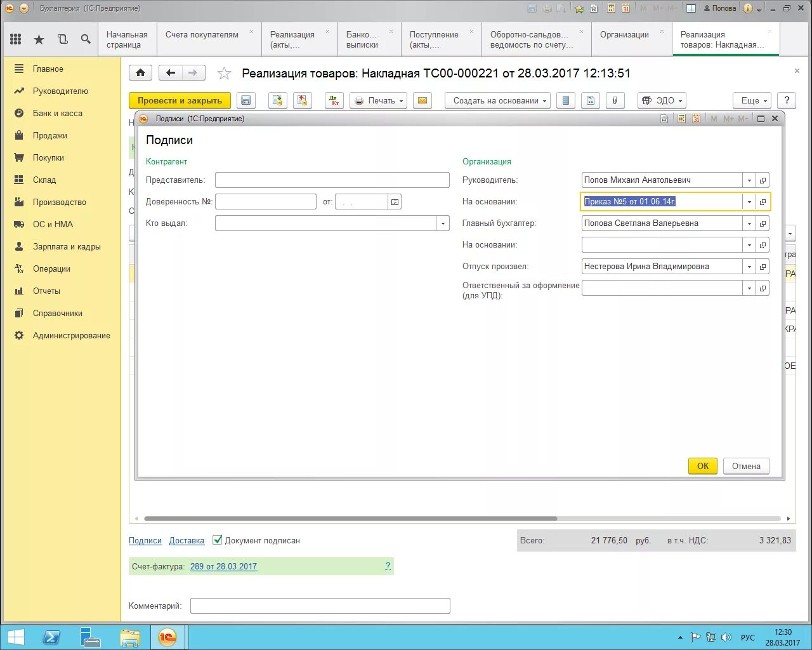
Task: Open Подписи link at bottom
Action: (x=145, y=541)
